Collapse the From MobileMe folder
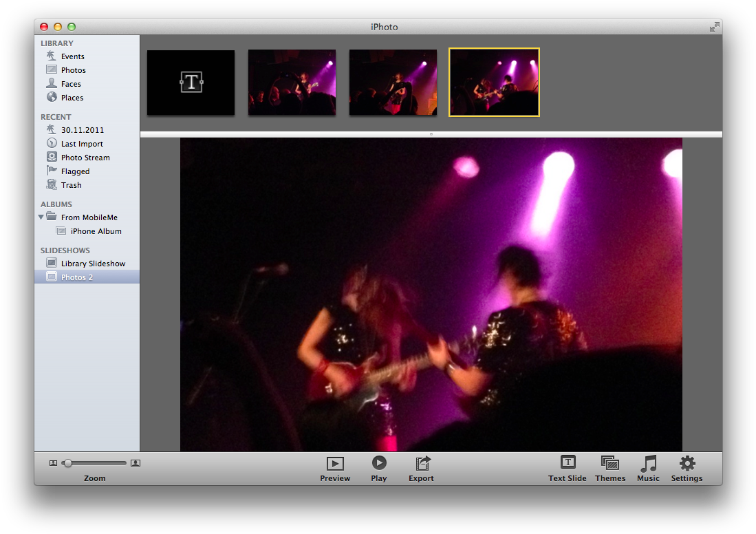 tap(41, 217)
